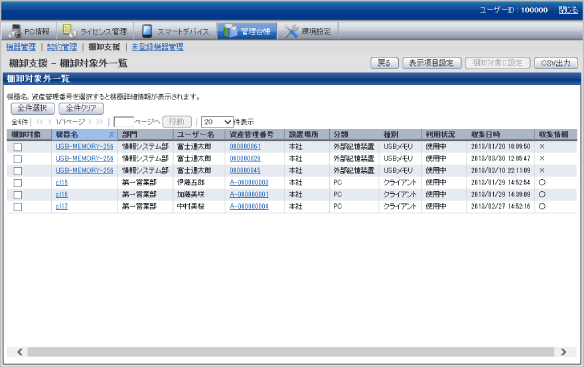The image size is (584, 367).
Task: Open 未登録機器管理 submenu link
Action: [158, 47]
